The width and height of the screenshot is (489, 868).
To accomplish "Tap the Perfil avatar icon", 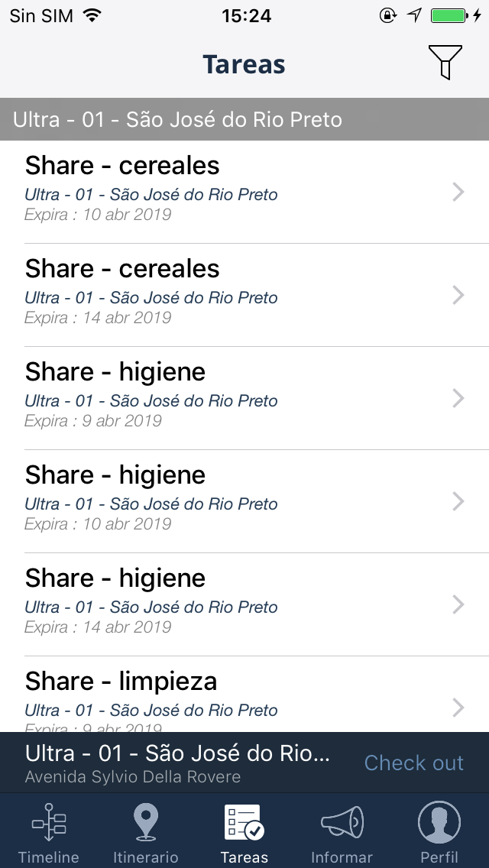I will point(439,823).
